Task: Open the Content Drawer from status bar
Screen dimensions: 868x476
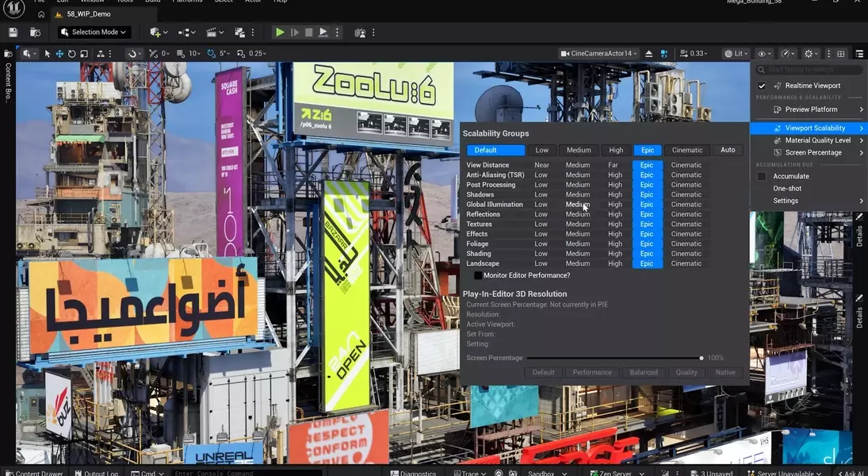Action: pos(34,473)
